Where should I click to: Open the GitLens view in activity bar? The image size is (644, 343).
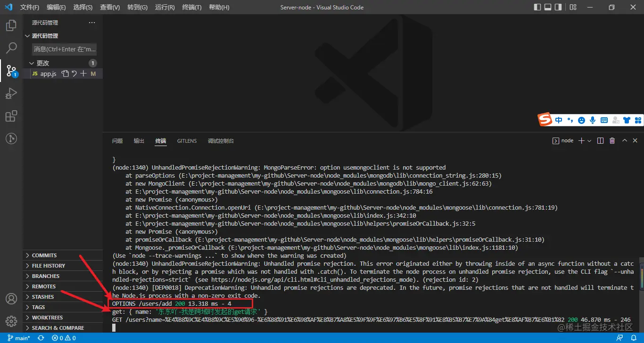[11, 139]
